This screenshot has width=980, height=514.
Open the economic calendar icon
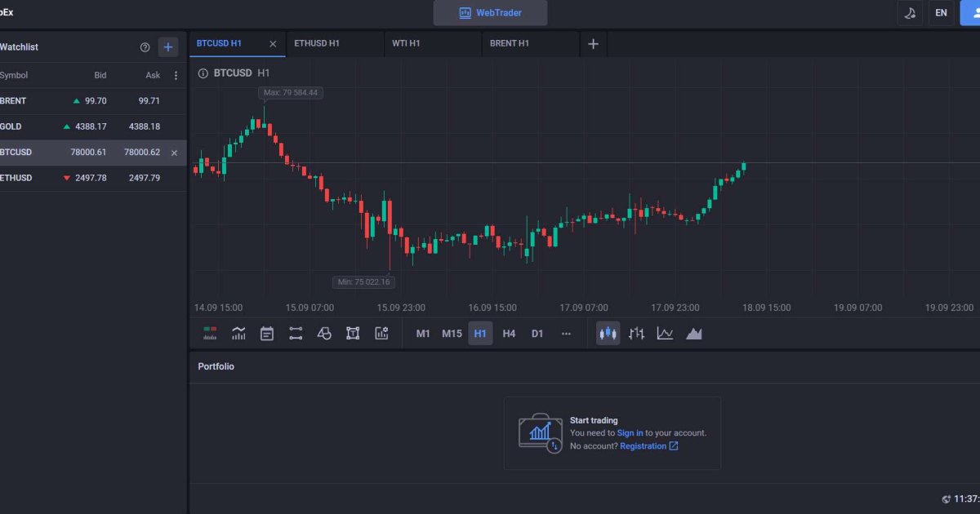tap(267, 333)
